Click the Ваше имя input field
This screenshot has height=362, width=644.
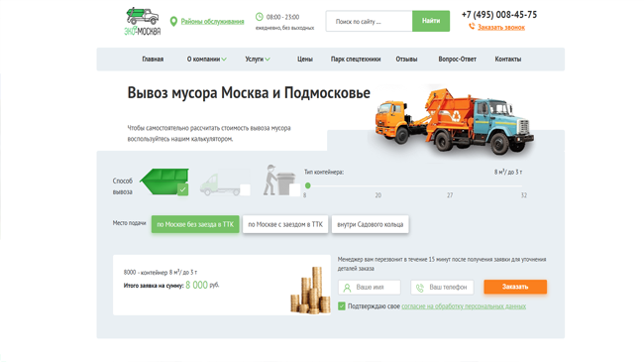370,288
